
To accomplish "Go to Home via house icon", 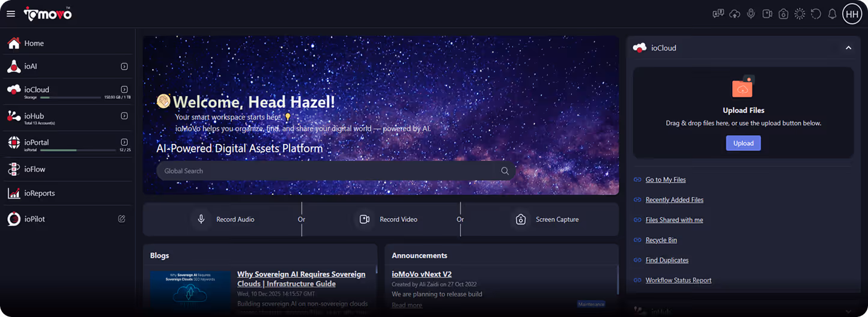I will (x=14, y=43).
